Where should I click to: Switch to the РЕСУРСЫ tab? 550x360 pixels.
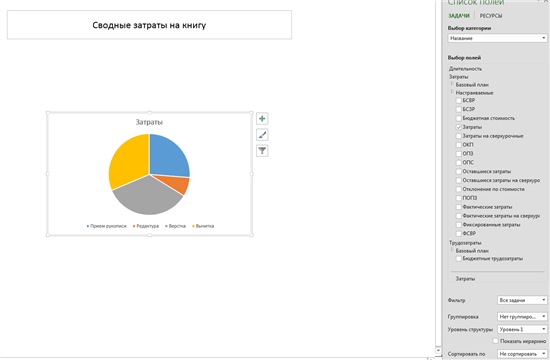click(x=491, y=16)
